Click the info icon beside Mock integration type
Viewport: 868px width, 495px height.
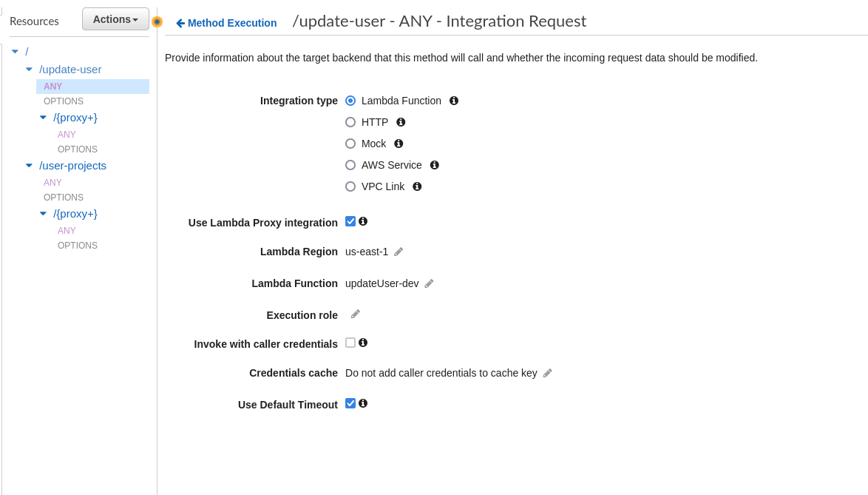click(399, 144)
